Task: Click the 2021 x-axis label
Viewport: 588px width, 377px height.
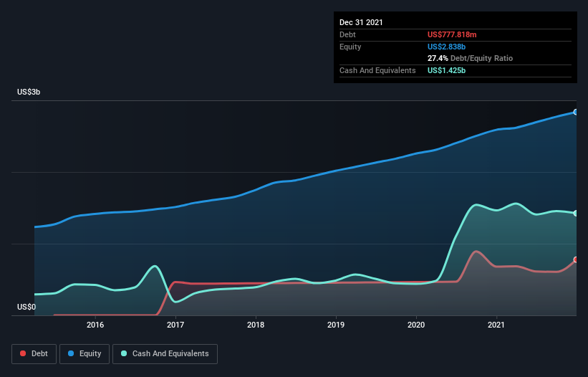Action: [x=496, y=325]
